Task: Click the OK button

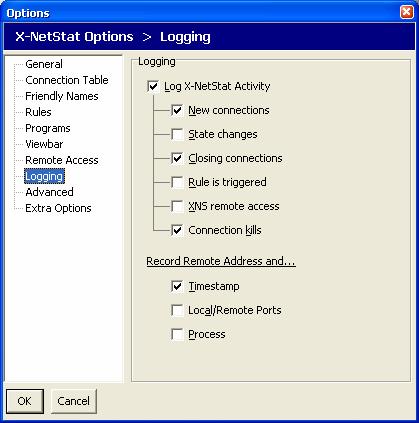Action: point(25,401)
